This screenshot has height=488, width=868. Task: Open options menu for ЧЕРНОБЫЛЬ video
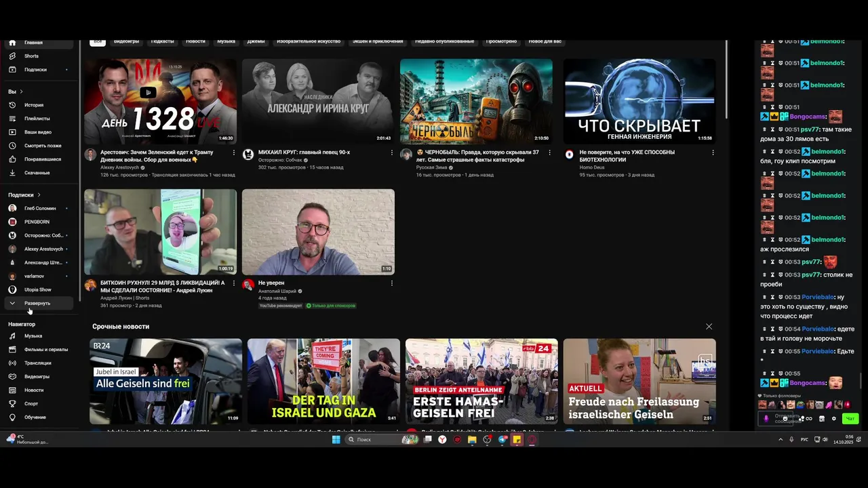[549, 153]
